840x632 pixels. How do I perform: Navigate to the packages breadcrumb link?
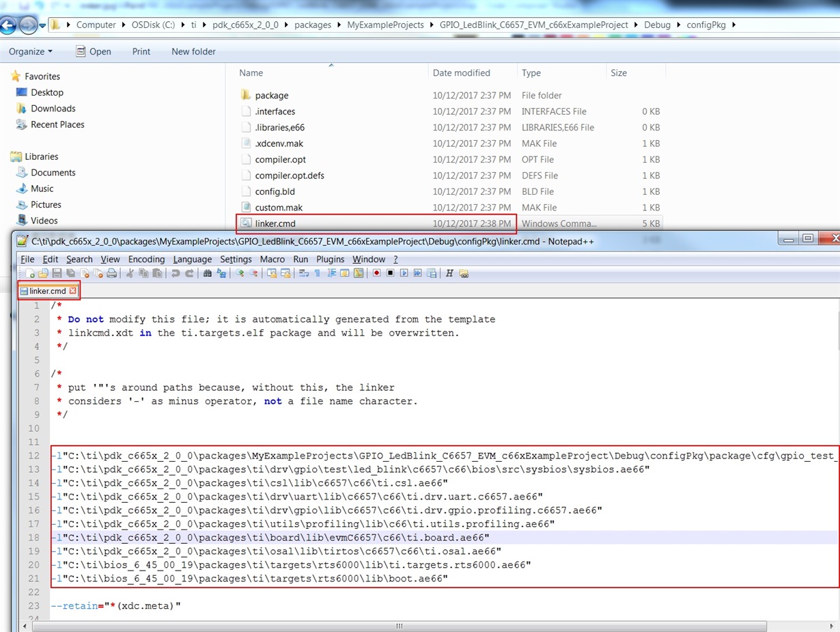313,25
